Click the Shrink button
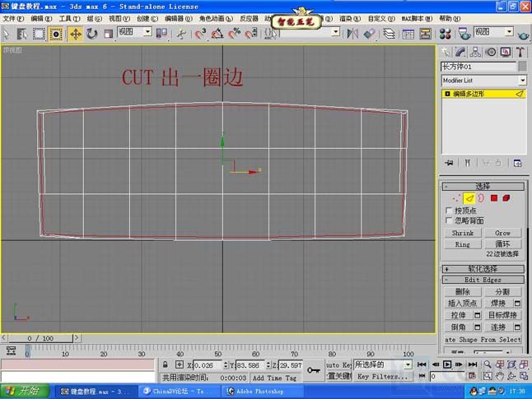 (463, 233)
